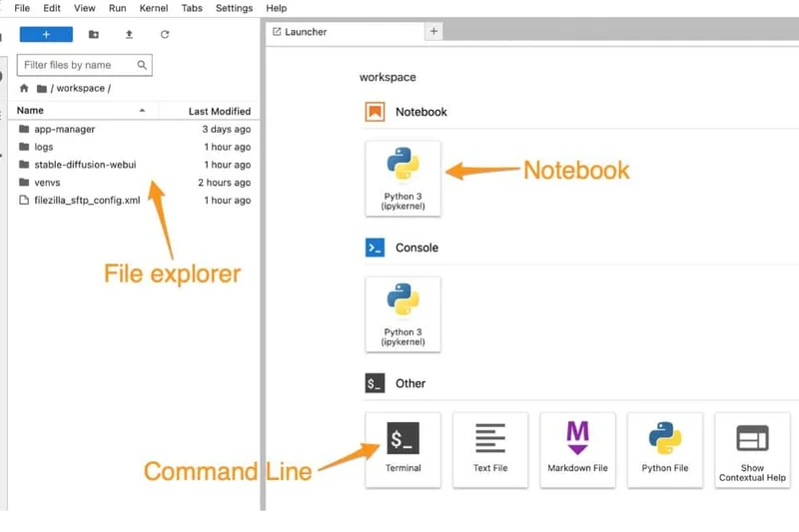Sort files by Name column header

tap(31, 111)
